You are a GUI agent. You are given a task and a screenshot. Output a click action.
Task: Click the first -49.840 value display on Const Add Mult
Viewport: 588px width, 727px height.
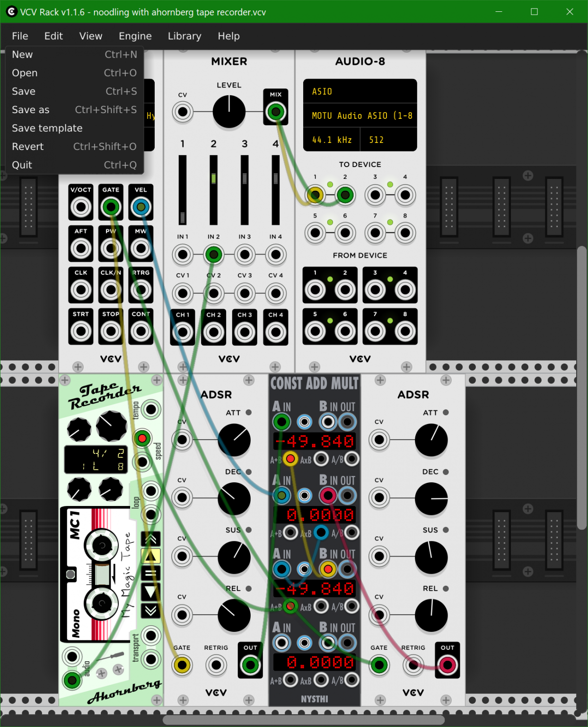pyautogui.click(x=315, y=441)
